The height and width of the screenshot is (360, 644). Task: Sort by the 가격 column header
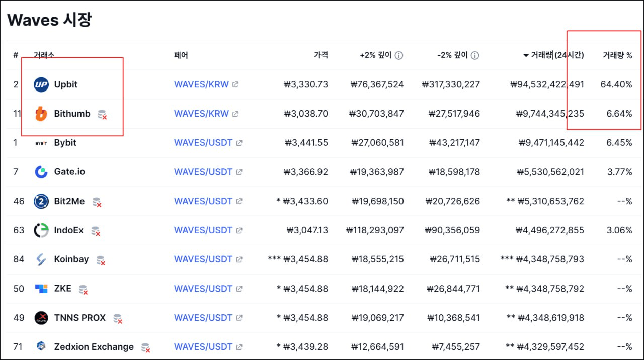tap(321, 55)
